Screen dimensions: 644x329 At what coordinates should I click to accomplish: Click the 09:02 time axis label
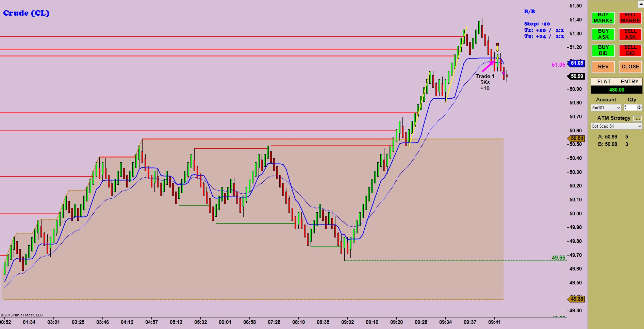click(347, 322)
